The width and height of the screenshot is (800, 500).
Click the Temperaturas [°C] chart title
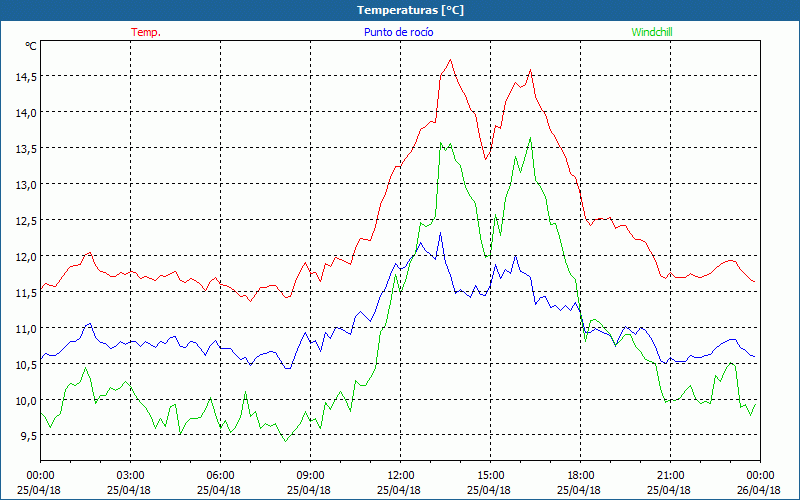pyautogui.click(x=410, y=10)
